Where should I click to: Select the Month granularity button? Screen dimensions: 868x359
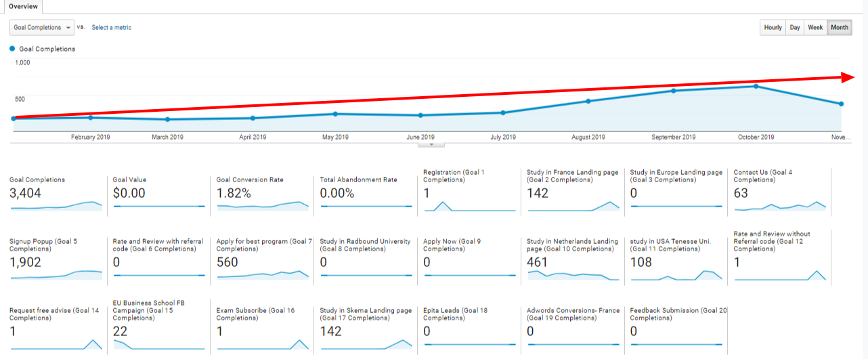click(x=840, y=28)
